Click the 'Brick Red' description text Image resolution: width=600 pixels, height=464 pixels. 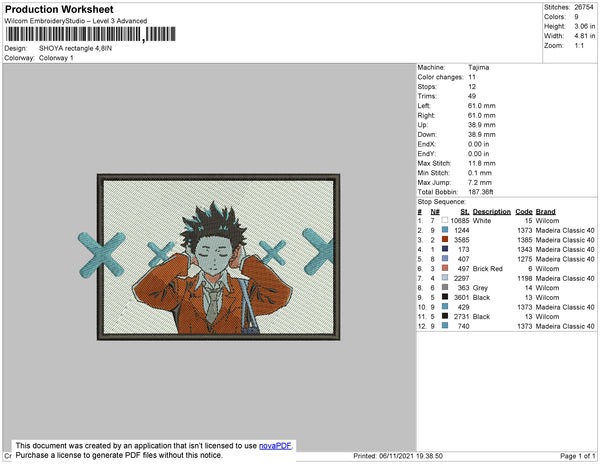[x=488, y=269]
